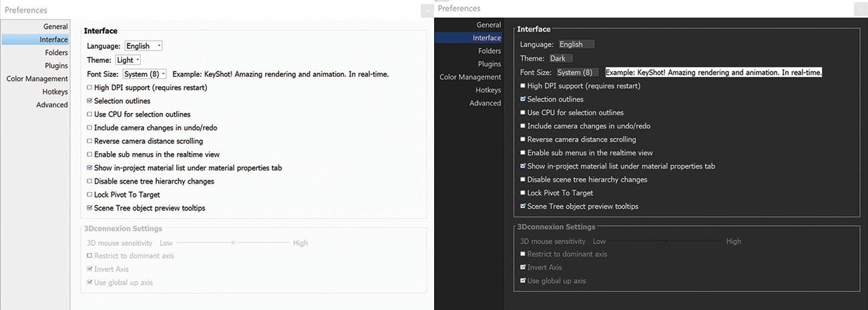This screenshot has width=868, height=310.
Task: Switch to Plugins in the dark sidebar
Action: 489,64
